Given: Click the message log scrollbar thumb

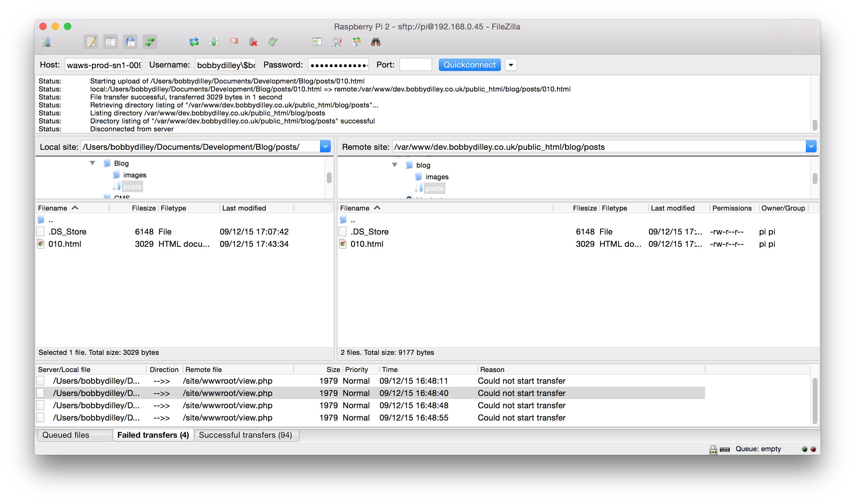Looking at the screenshot, I should click(815, 125).
